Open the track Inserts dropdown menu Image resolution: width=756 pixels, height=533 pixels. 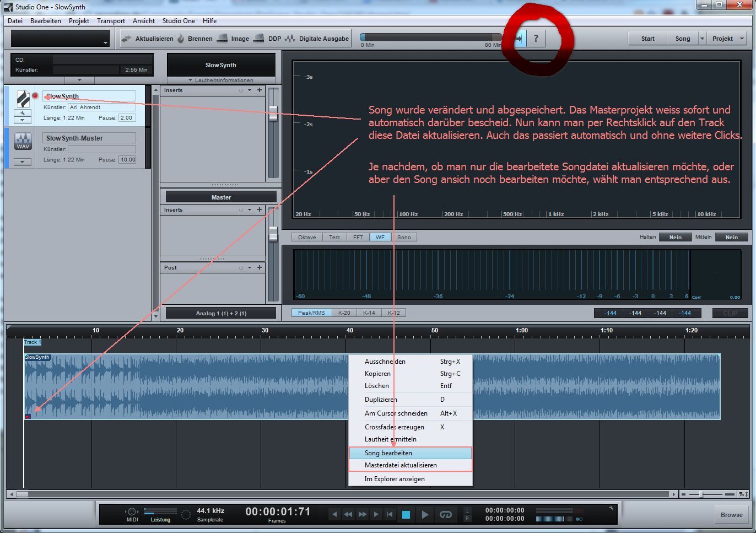pyautogui.click(x=250, y=90)
